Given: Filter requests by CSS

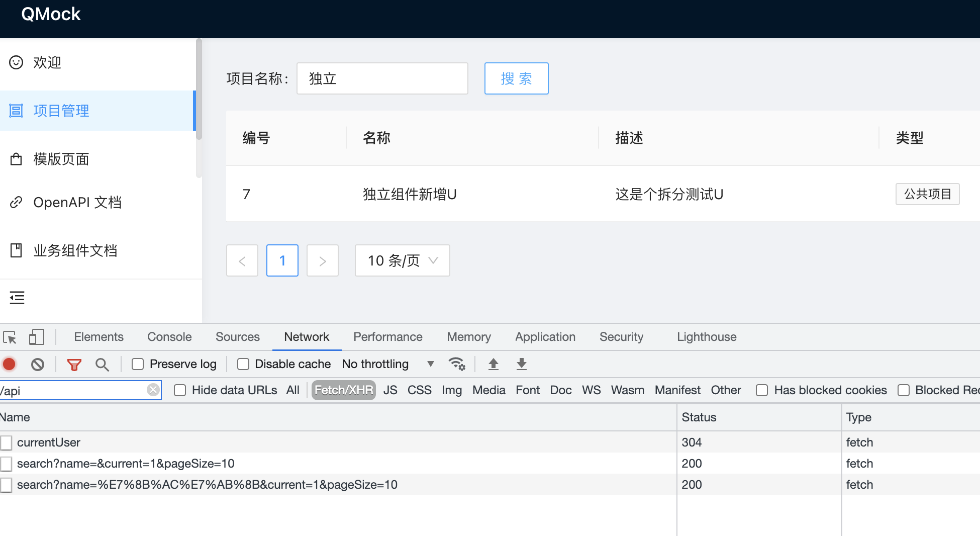Looking at the screenshot, I should 420,390.
